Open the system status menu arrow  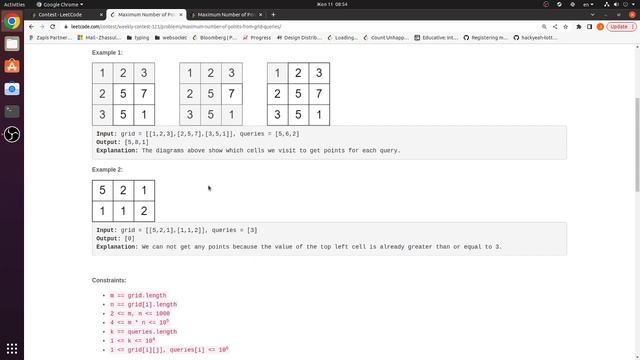pos(634,4)
